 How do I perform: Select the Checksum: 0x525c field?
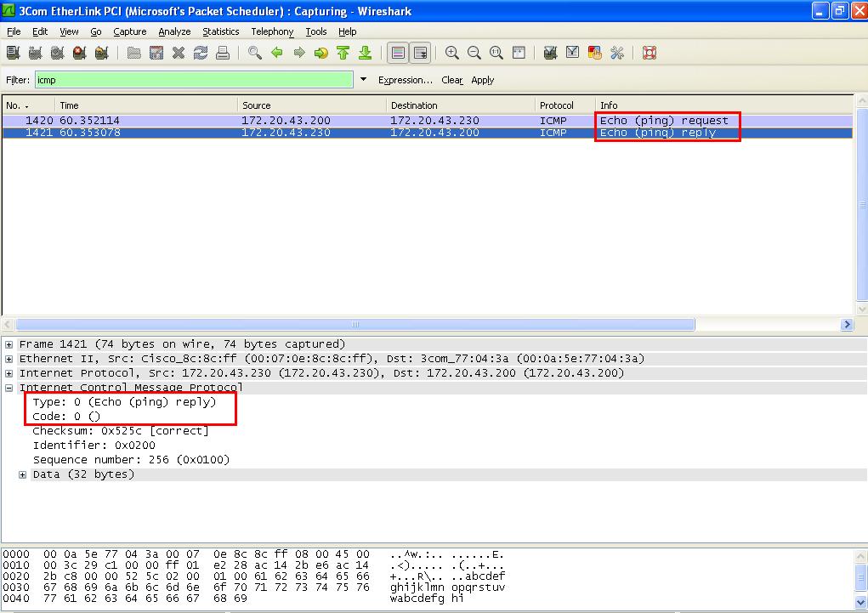click(121, 431)
